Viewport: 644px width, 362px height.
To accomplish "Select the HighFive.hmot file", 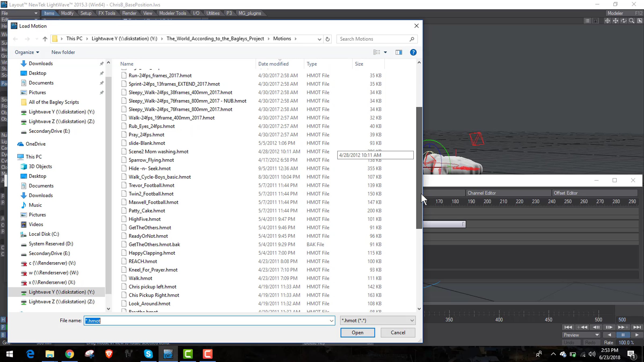I will coord(145,219).
